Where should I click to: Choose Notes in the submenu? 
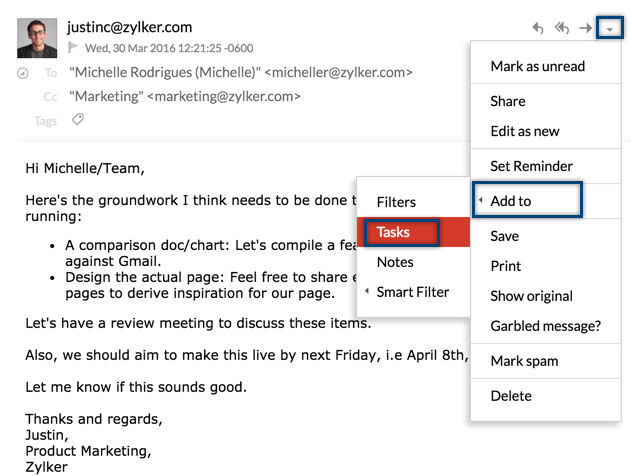(395, 262)
